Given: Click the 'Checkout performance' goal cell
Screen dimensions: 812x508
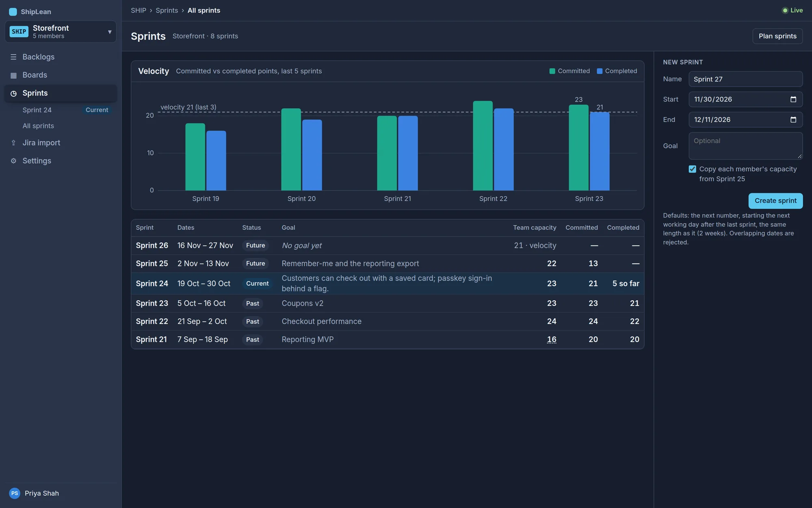Looking at the screenshot, I should [322, 321].
